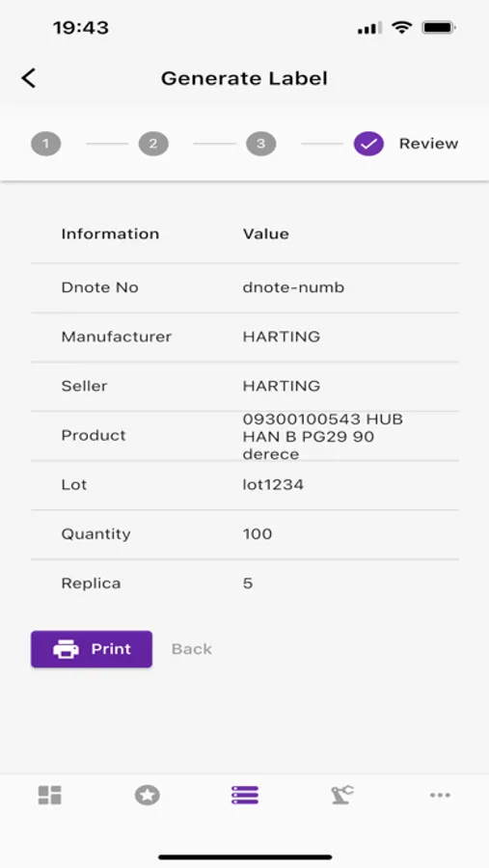This screenshot has height=868, width=489.
Task: Click the Review step label
Action: (428, 144)
